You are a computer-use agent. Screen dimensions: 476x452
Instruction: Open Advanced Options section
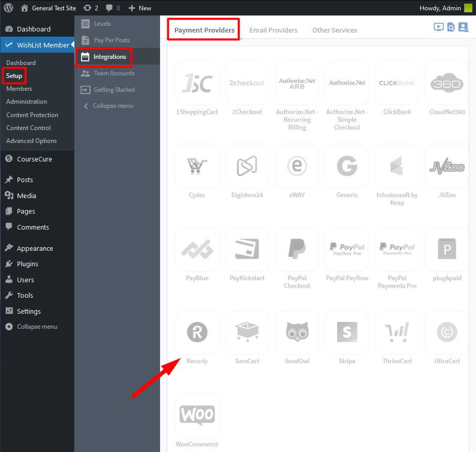pos(31,141)
